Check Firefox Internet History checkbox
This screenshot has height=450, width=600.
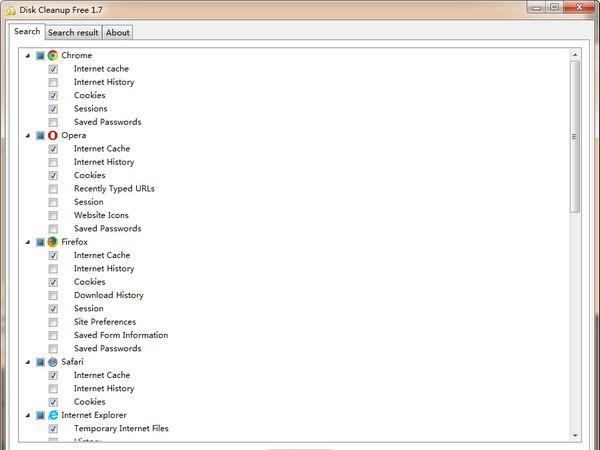click(x=53, y=269)
